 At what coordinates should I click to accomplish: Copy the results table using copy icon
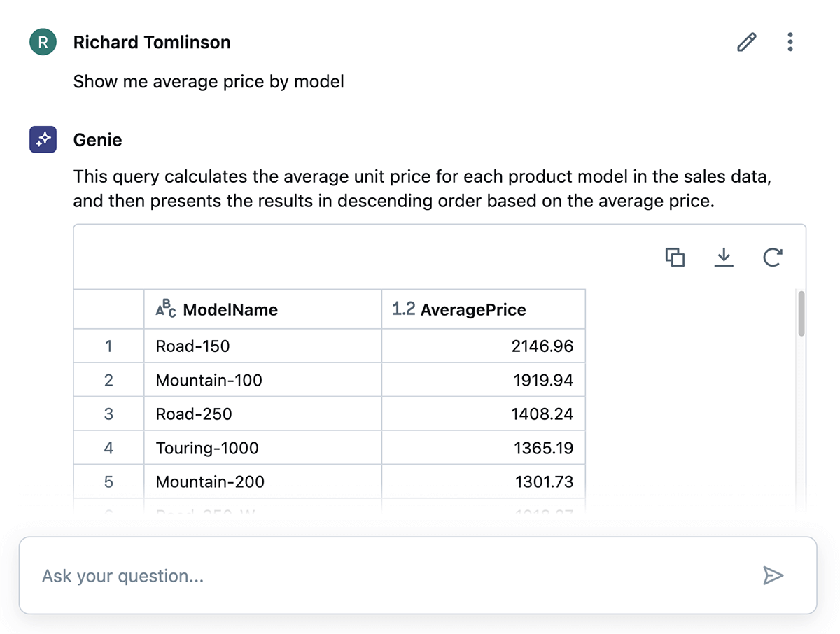[x=675, y=258]
